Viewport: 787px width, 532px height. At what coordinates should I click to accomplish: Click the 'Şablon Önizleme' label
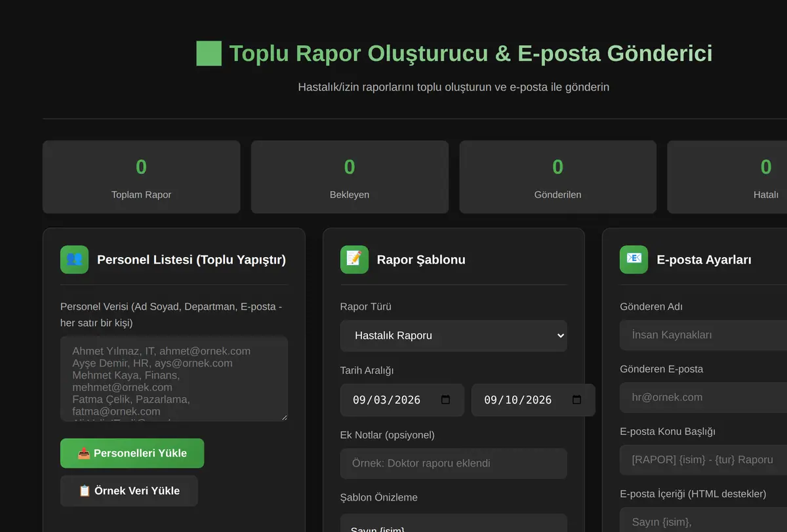[378, 497]
